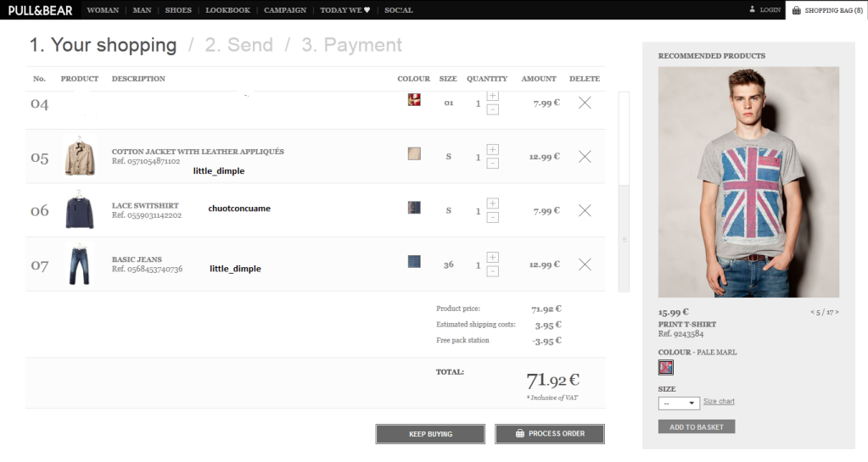Screen dimensions: 868x462
Task: Delete the Lace Sweatshirt row with X
Action: 584,210
